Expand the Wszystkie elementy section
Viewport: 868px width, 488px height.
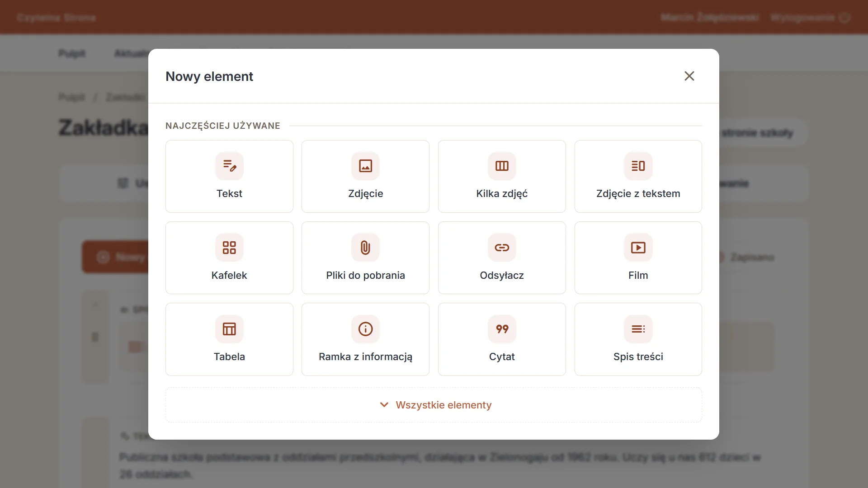(434, 405)
